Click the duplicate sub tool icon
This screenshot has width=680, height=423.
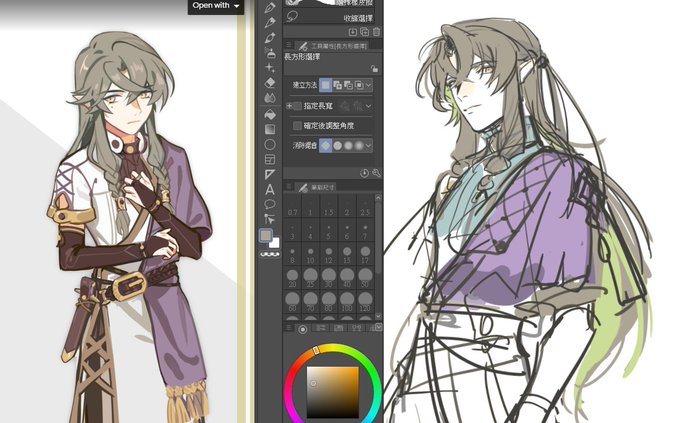click(x=365, y=32)
